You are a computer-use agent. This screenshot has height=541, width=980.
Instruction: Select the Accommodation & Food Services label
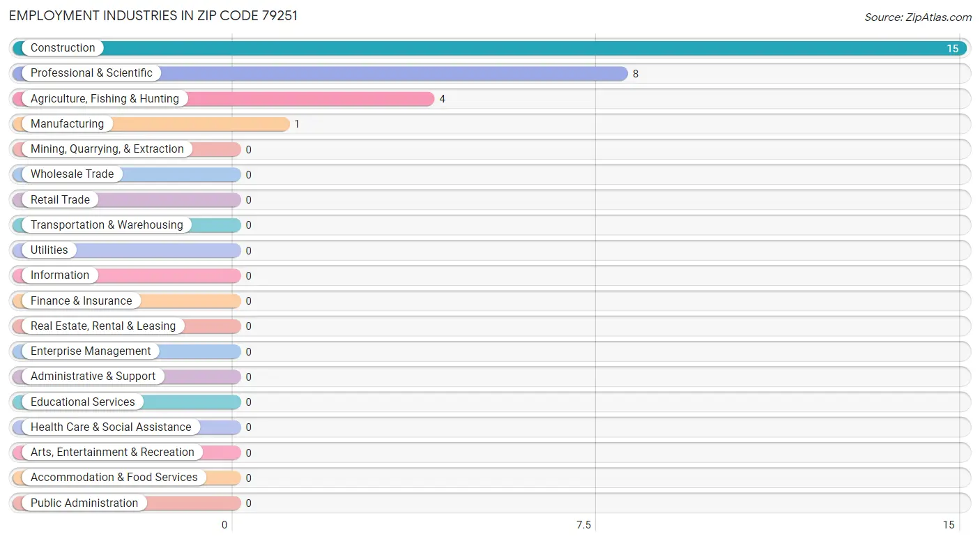(114, 478)
